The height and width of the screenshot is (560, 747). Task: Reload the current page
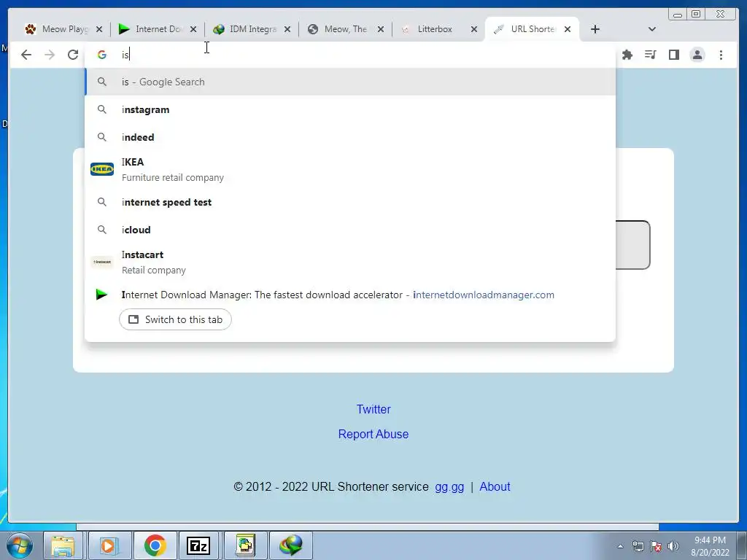[x=73, y=55]
